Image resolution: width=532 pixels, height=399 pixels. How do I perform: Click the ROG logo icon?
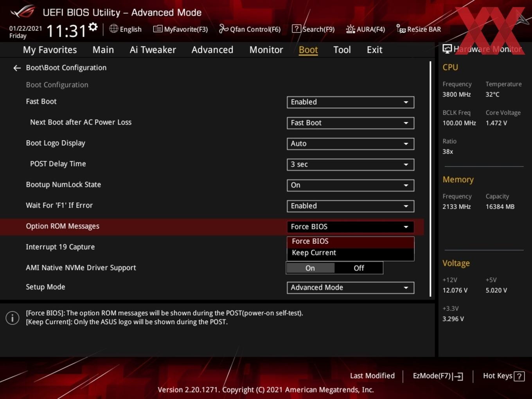coord(22,12)
